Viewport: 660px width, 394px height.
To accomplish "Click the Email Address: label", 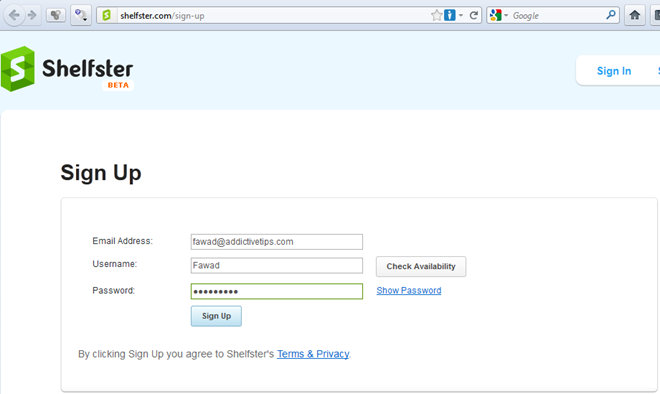I will (x=122, y=241).
